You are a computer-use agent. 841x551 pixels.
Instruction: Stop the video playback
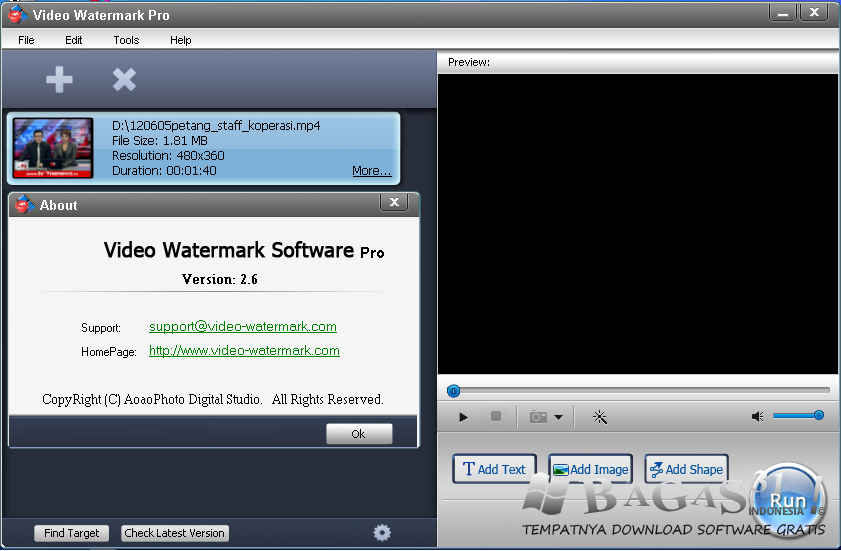(x=496, y=416)
